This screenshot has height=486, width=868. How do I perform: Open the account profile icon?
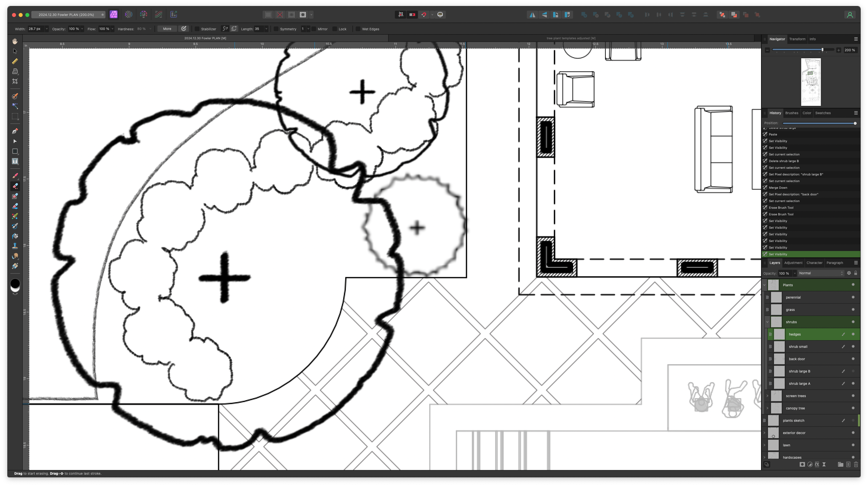[850, 15]
